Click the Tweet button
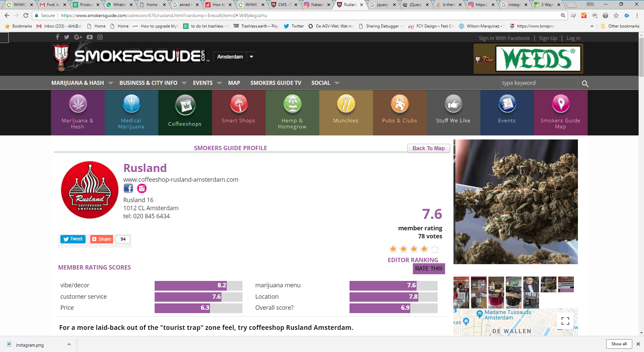 (73, 239)
